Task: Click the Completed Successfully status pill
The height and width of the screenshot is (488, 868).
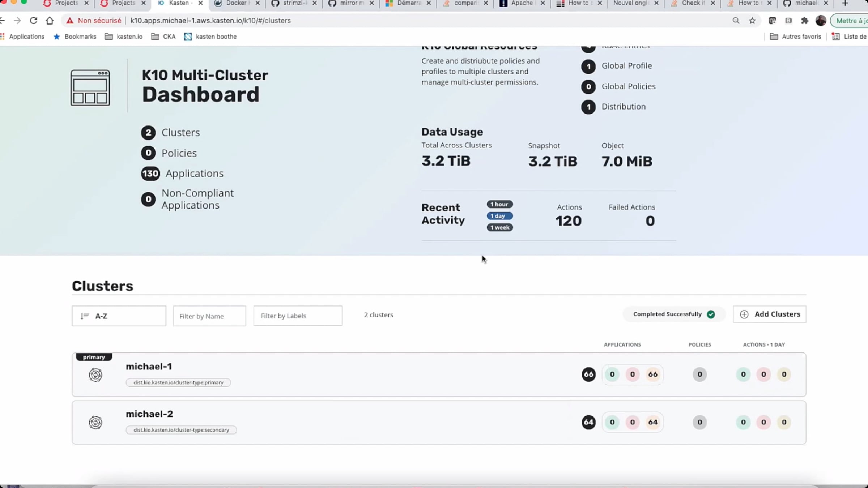Action: pyautogui.click(x=674, y=314)
